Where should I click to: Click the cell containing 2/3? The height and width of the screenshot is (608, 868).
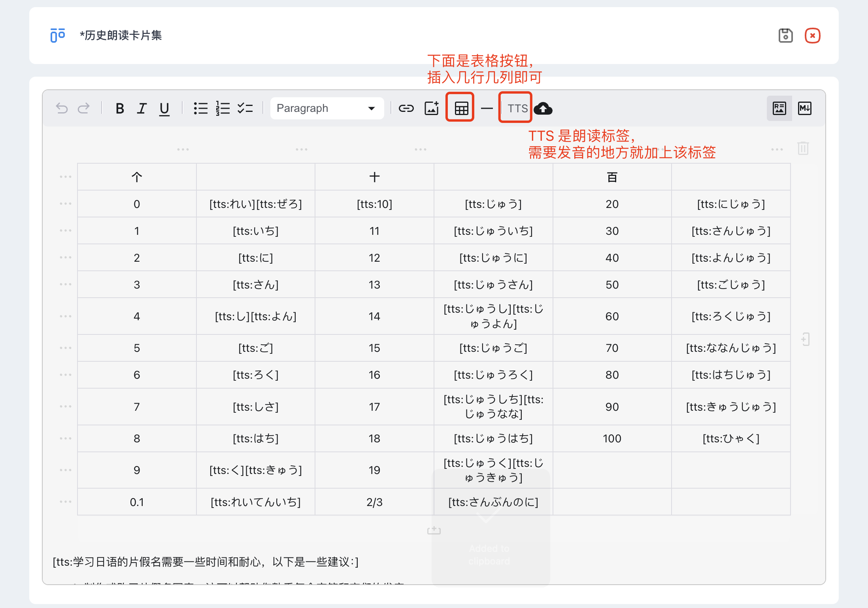pyautogui.click(x=374, y=502)
